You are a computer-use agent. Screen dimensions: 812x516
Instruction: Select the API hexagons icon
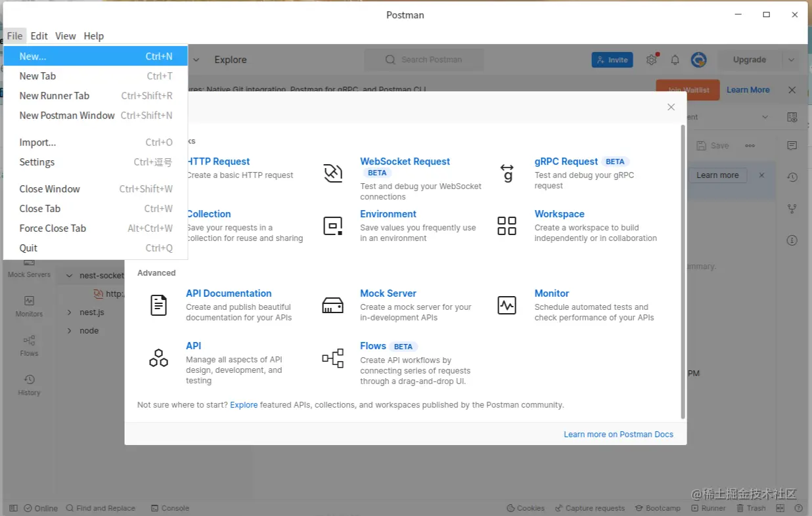[158, 358]
